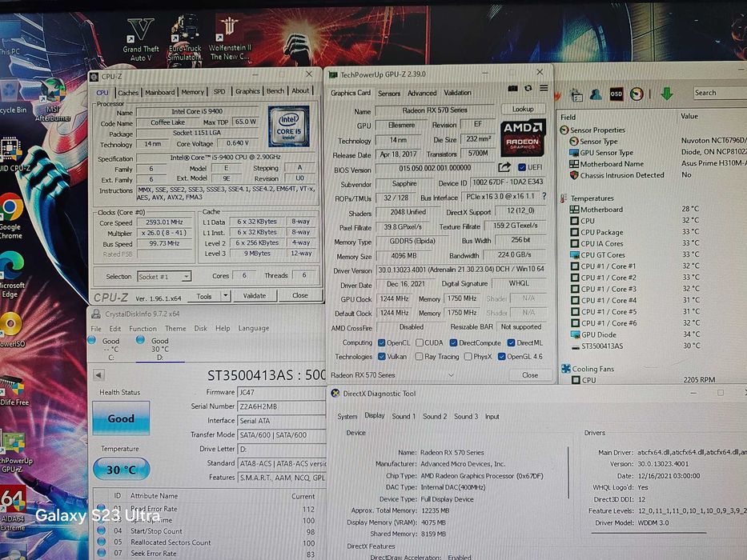Image resolution: width=747 pixels, height=560 pixels.
Task: Open the Advanced tab in GPU-Z
Action: tap(422, 93)
